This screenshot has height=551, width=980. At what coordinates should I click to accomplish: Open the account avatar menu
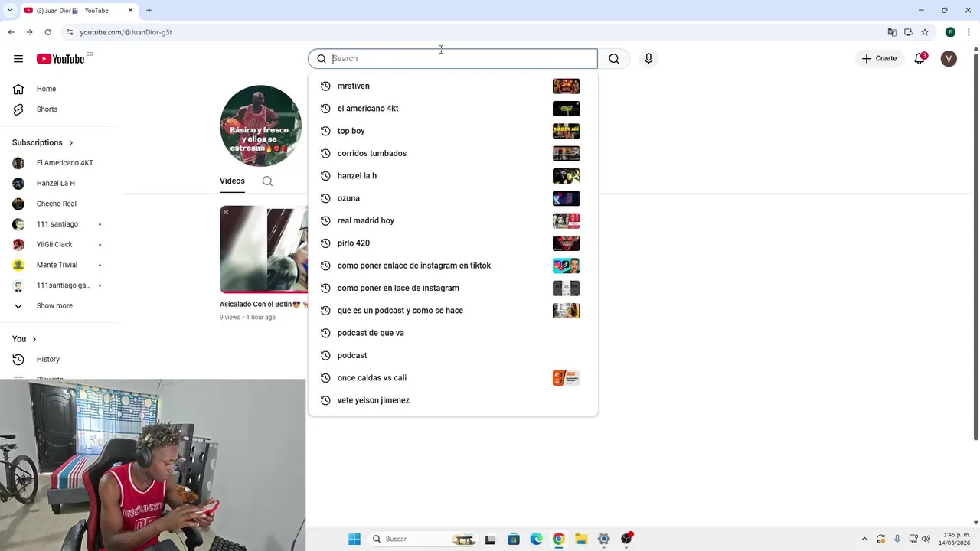click(x=949, y=59)
